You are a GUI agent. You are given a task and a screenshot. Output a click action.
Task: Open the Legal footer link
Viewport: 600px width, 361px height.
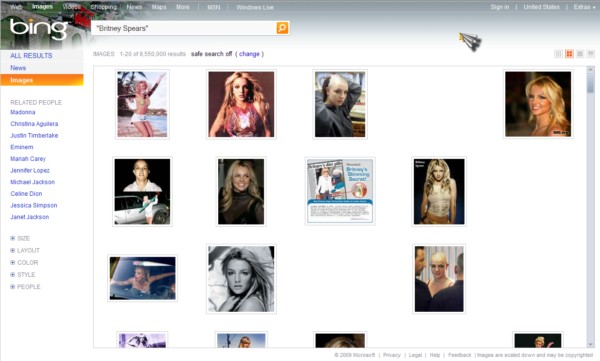(x=415, y=355)
